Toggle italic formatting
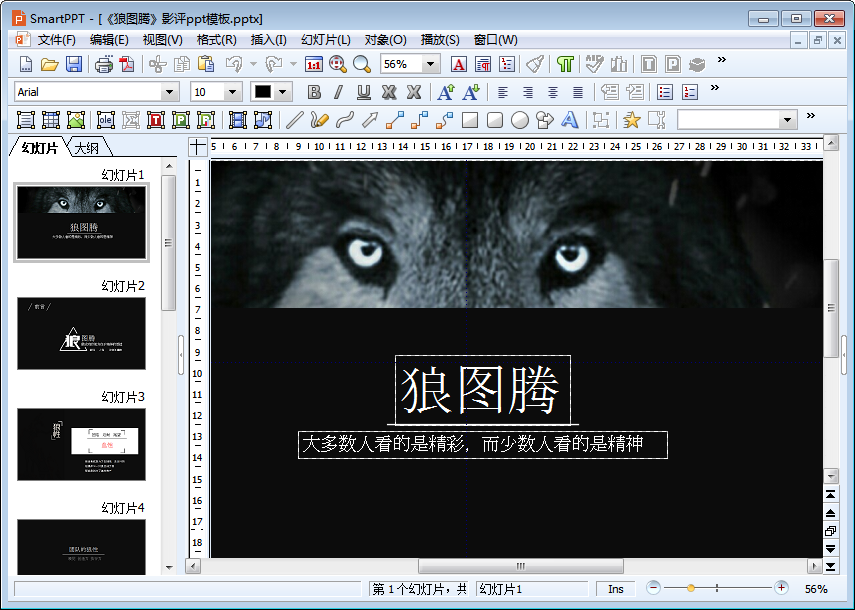The height and width of the screenshot is (610, 855). pyautogui.click(x=339, y=92)
